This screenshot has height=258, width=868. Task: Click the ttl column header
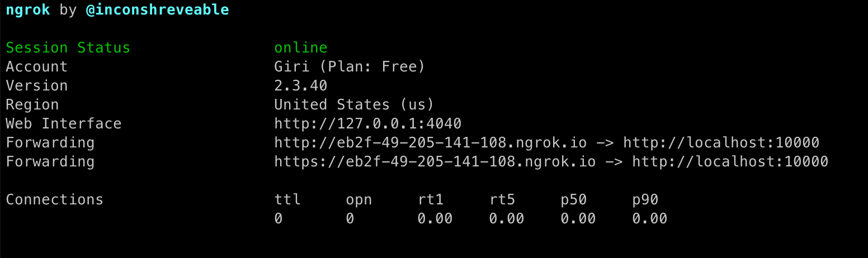point(287,199)
